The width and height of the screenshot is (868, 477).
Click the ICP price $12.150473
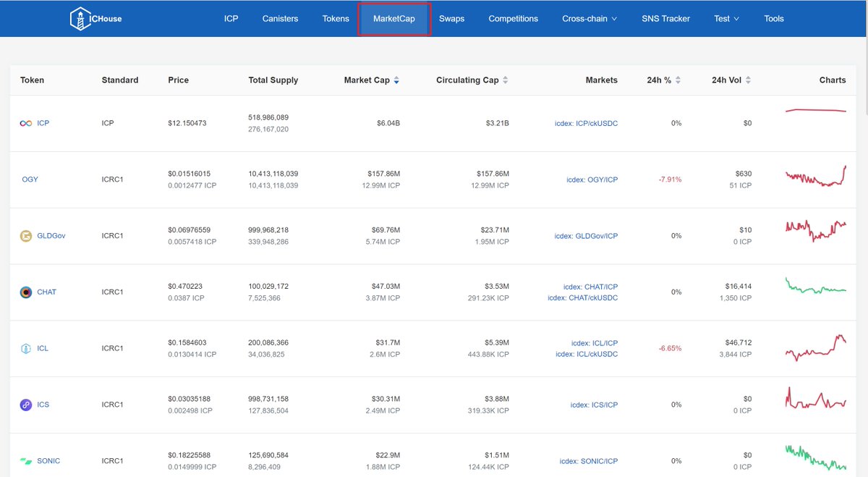click(x=187, y=124)
